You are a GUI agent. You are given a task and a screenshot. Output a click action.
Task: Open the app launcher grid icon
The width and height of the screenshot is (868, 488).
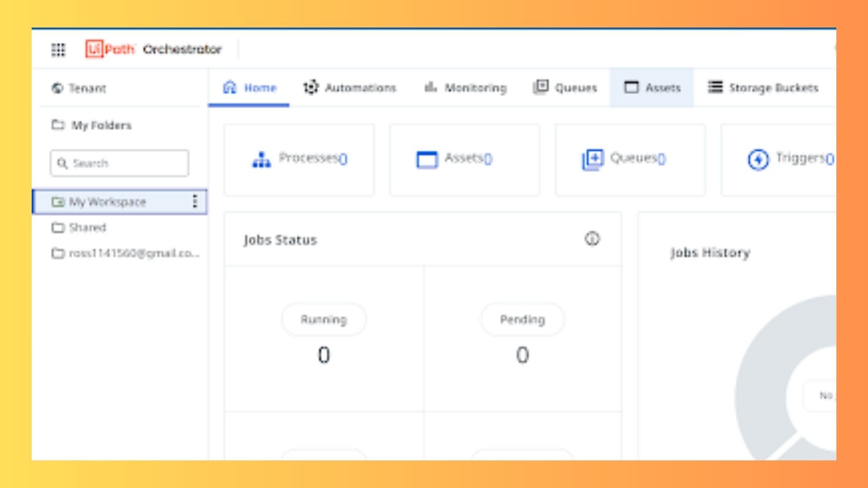point(58,50)
